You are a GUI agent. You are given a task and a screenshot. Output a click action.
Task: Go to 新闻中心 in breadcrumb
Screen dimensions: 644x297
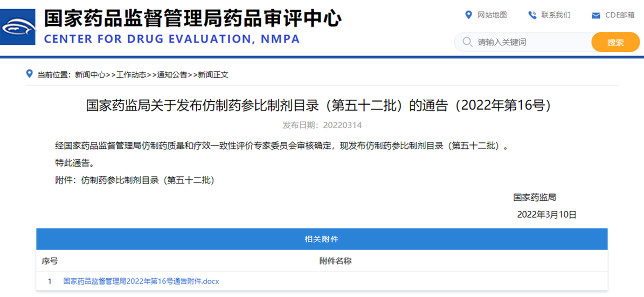(91, 75)
